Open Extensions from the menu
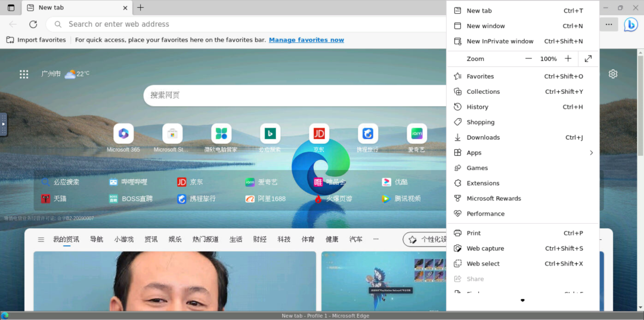The image size is (644, 320). pyautogui.click(x=522, y=183)
